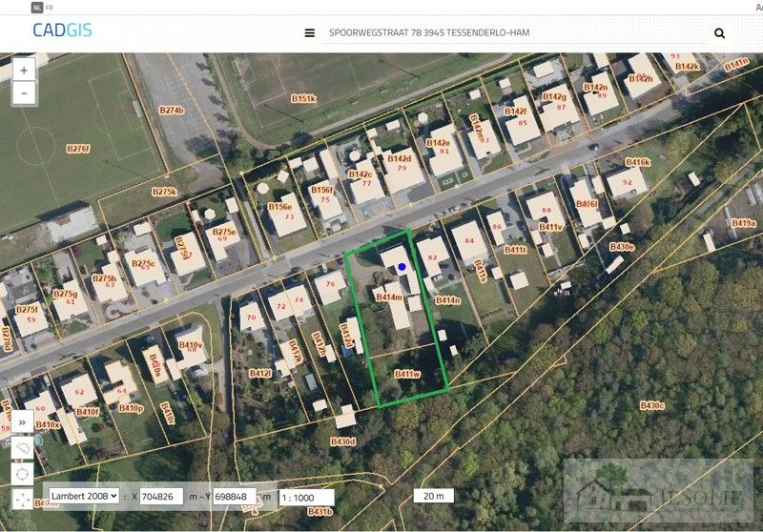Click house number 70 on map
The width and height of the screenshot is (763, 532).
[251, 317]
